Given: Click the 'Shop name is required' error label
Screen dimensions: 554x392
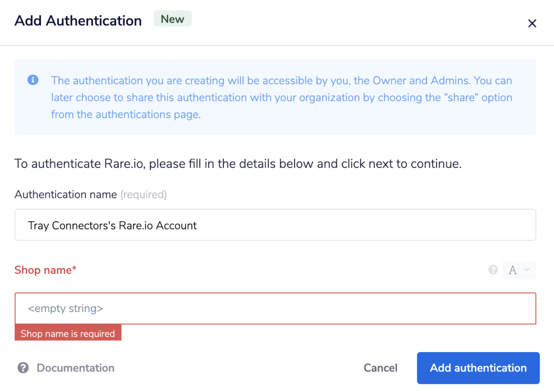Looking at the screenshot, I should 68,333.
